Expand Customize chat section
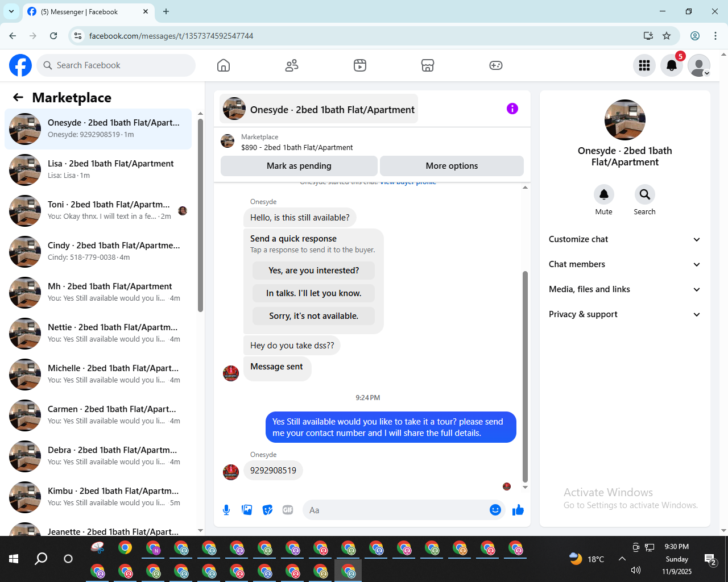This screenshot has height=582, width=728. pos(624,239)
